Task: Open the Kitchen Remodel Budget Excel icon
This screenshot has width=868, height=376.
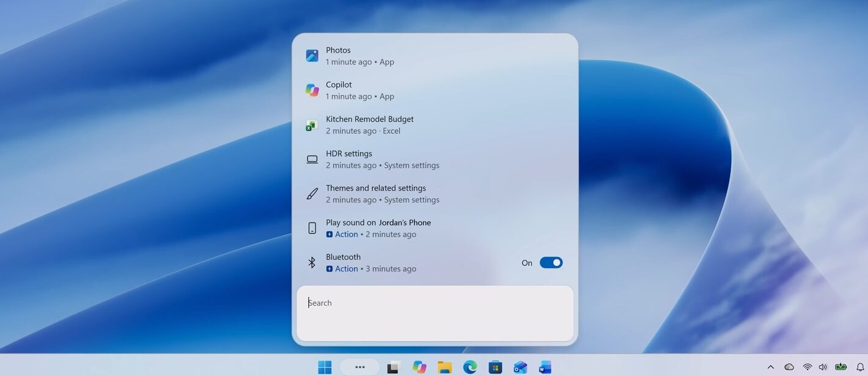Action: tap(312, 125)
